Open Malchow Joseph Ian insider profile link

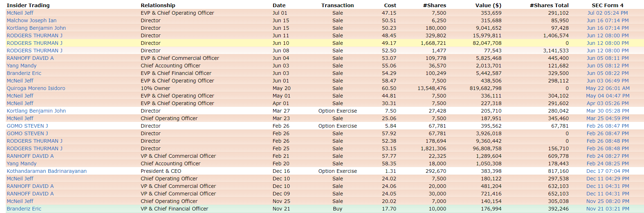32,20
